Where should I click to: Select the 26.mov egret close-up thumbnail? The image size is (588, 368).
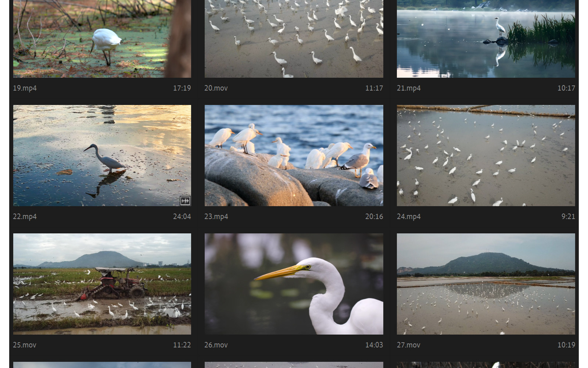coord(294,284)
